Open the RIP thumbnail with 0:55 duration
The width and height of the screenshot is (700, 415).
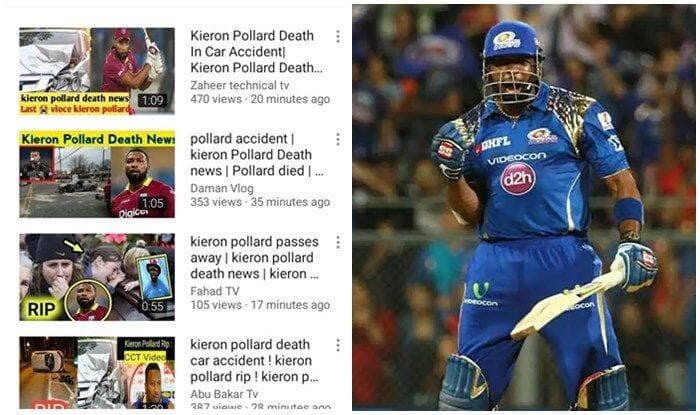(97, 277)
